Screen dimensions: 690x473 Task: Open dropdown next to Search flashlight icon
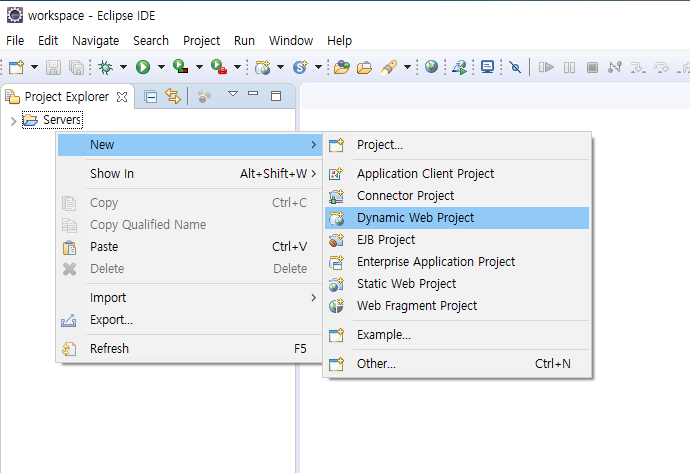pos(407,67)
